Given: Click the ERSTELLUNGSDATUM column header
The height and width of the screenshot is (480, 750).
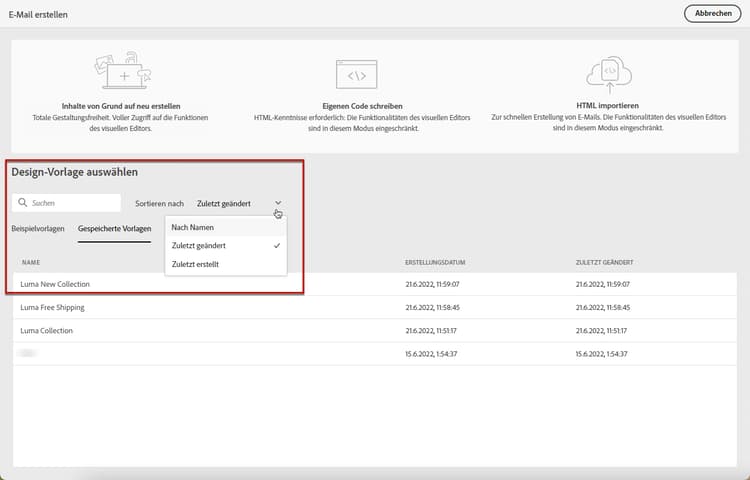Looking at the screenshot, I should point(435,262).
